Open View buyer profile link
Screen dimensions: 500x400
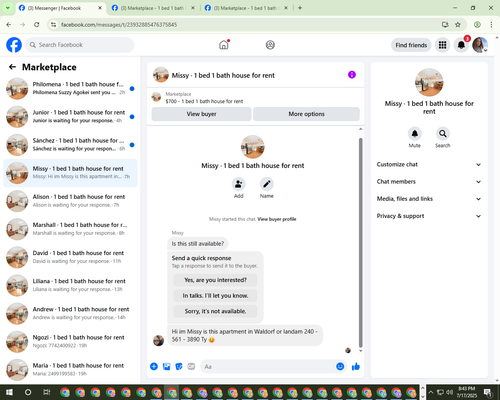(x=277, y=219)
